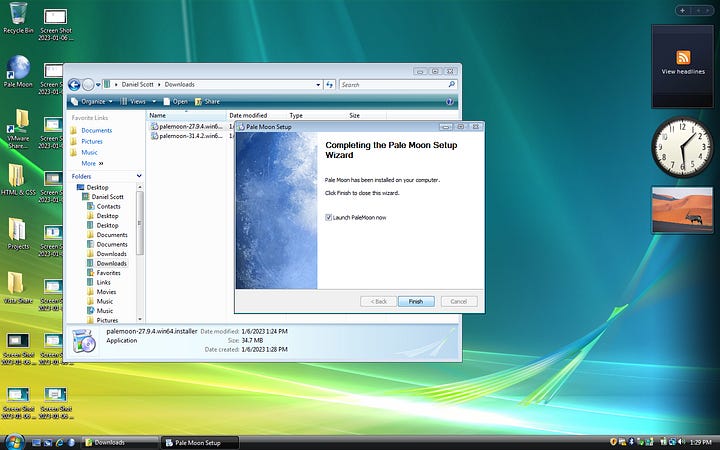
Task: Select Links in folder tree
Action: click(103, 282)
